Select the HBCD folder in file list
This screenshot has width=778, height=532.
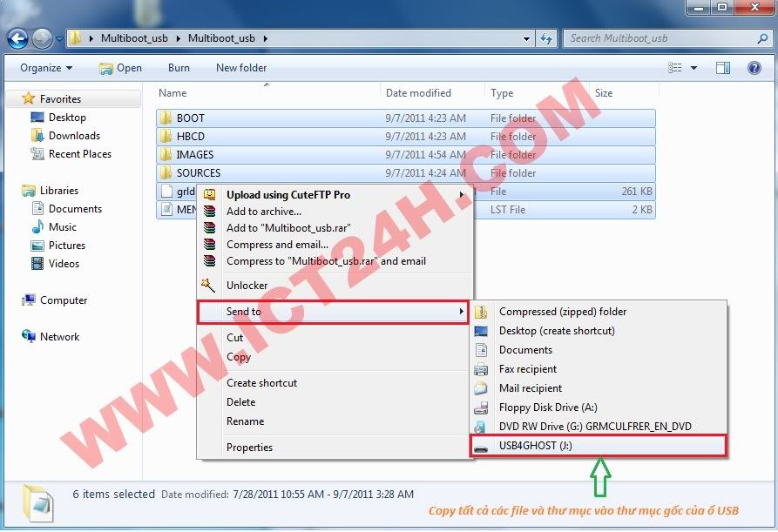(190, 137)
